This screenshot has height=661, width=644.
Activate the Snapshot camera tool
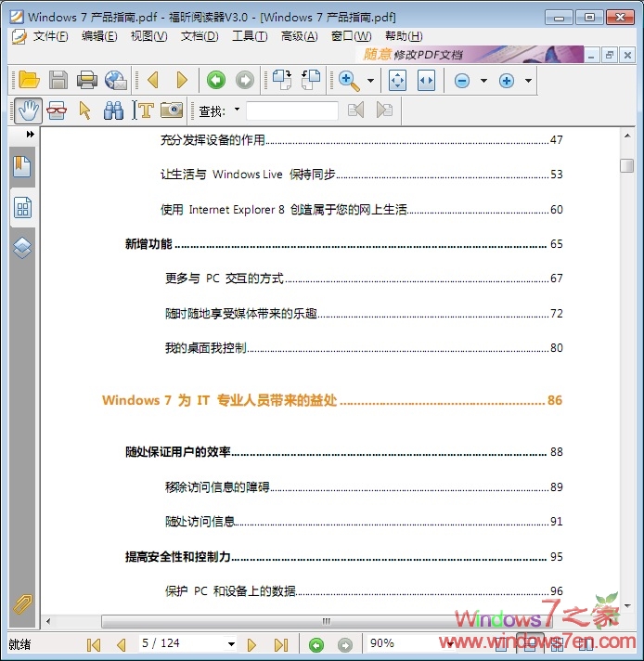point(172,110)
